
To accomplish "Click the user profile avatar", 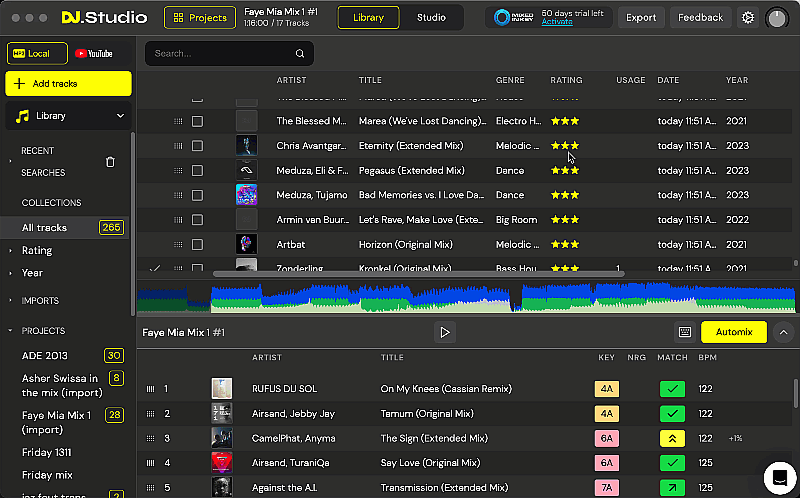I will pyautogui.click(x=777, y=17).
